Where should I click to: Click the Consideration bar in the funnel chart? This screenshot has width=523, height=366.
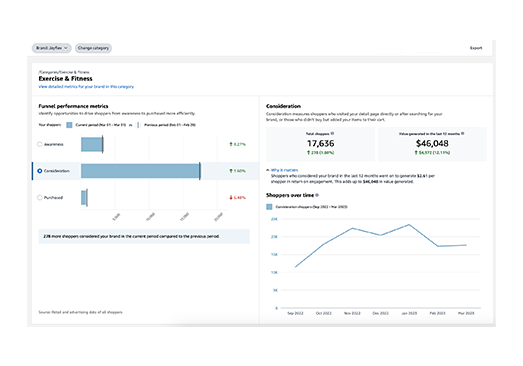pos(140,171)
